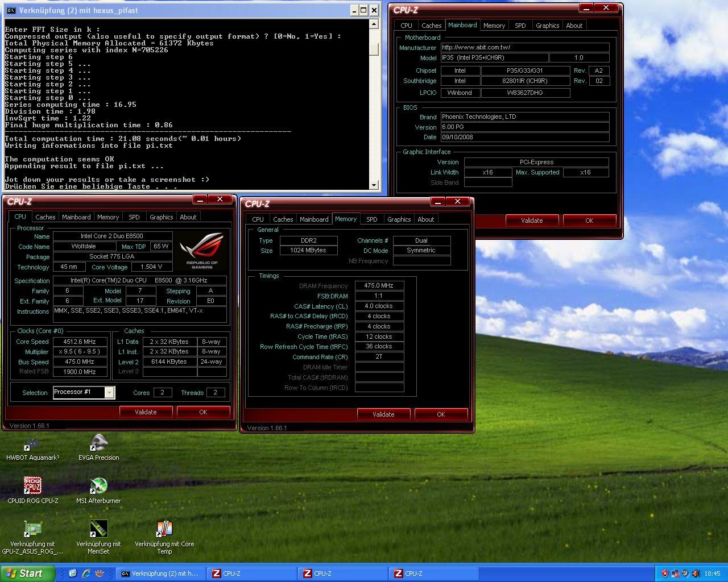The height and width of the screenshot is (582, 728).
Task: Click the southbridge 82801IR (ICH9R) field
Action: point(526,81)
